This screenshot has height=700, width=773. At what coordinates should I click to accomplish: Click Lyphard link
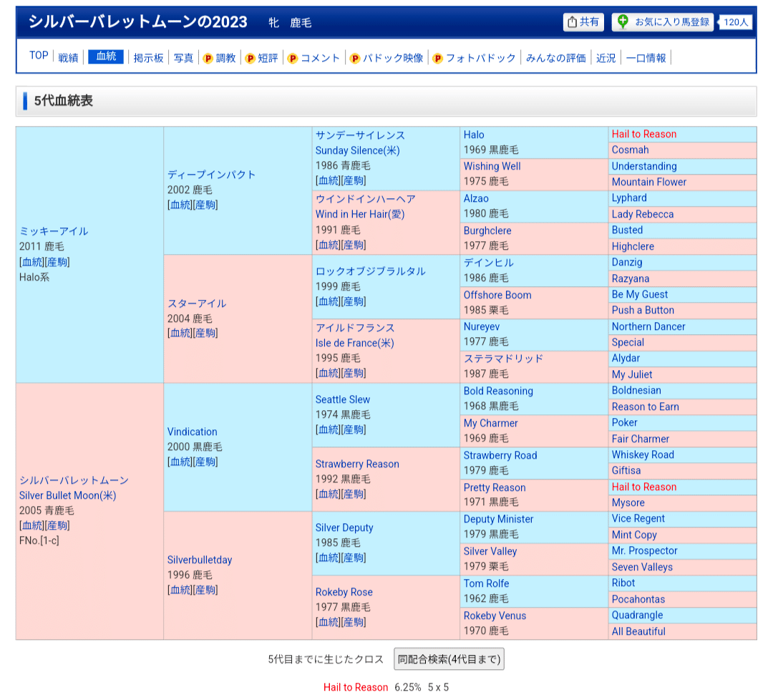[x=629, y=198]
